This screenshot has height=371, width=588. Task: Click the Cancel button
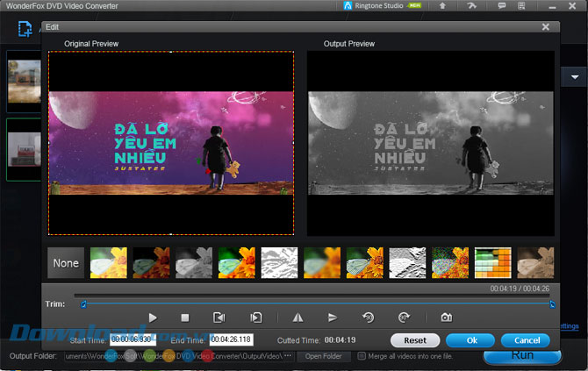[x=526, y=340]
